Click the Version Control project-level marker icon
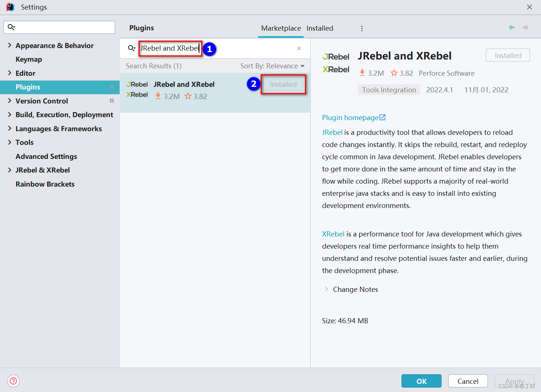The width and height of the screenshot is (541, 392). click(x=112, y=101)
